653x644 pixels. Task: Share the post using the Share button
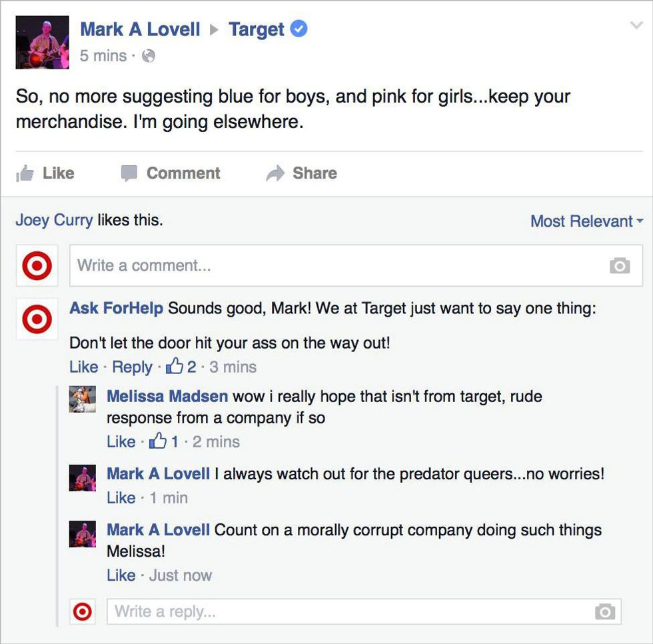pos(302,173)
